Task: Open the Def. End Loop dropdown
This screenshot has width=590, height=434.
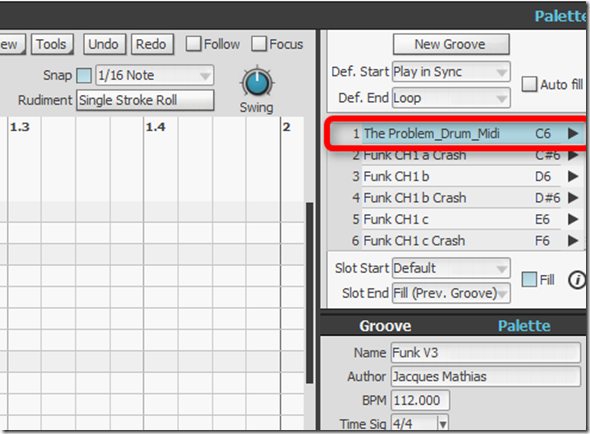Action: point(451,98)
